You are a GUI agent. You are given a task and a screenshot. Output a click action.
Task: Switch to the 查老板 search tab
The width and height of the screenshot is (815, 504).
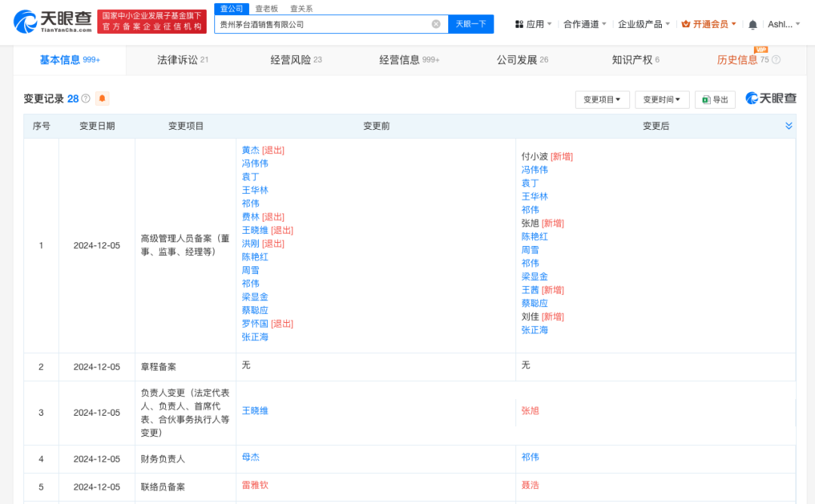pos(266,8)
